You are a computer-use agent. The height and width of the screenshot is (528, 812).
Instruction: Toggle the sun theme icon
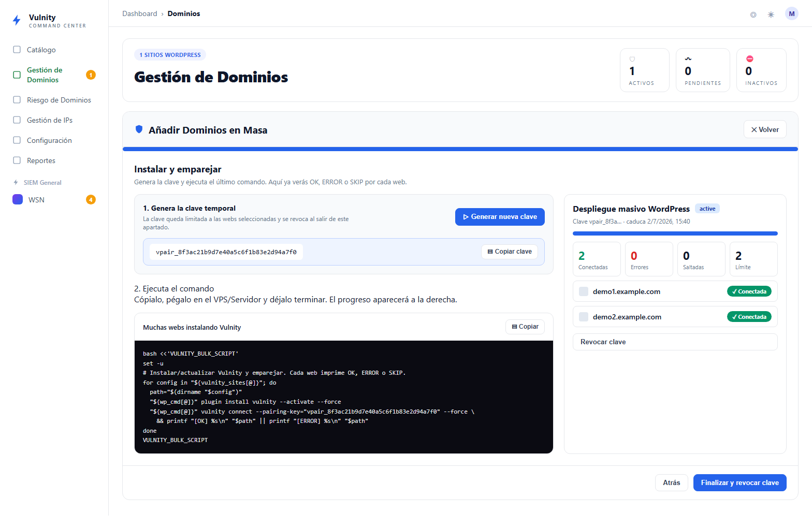click(x=771, y=14)
